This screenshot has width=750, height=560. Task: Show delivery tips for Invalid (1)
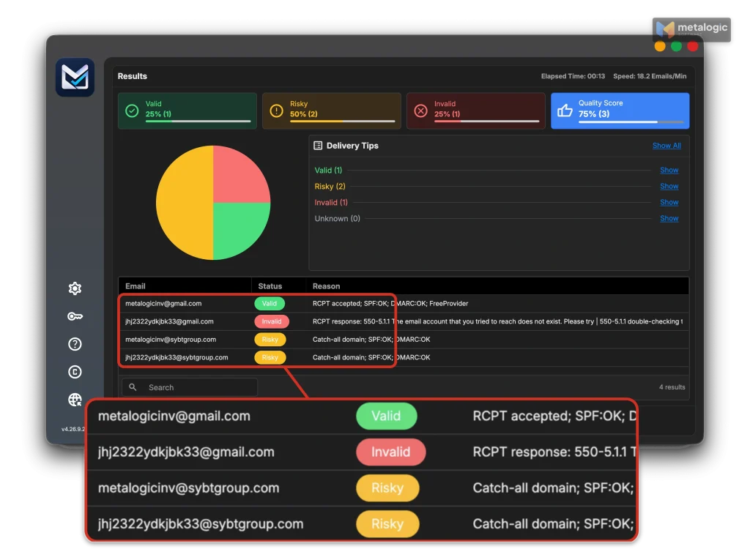click(669, 202)
